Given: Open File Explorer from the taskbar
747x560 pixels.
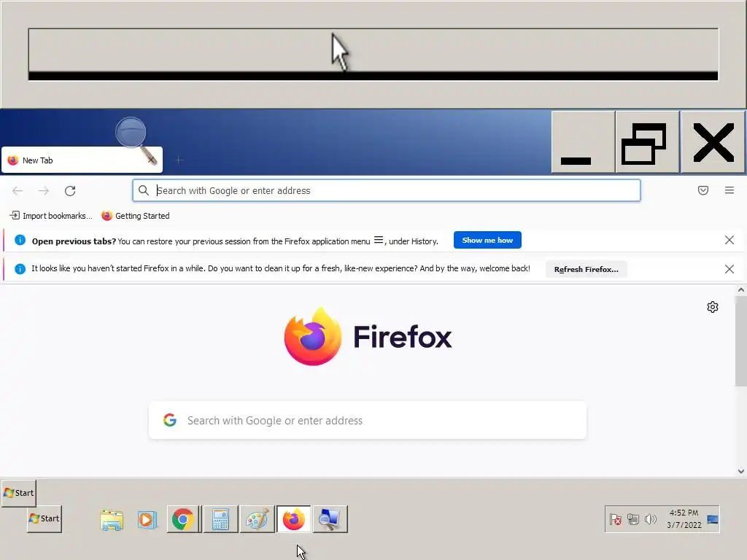Looking at the screenshot, I should (x=112, y=519).
